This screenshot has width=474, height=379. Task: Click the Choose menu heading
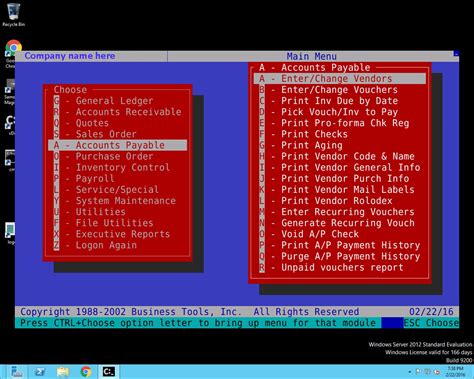click(x=70, y=90)
